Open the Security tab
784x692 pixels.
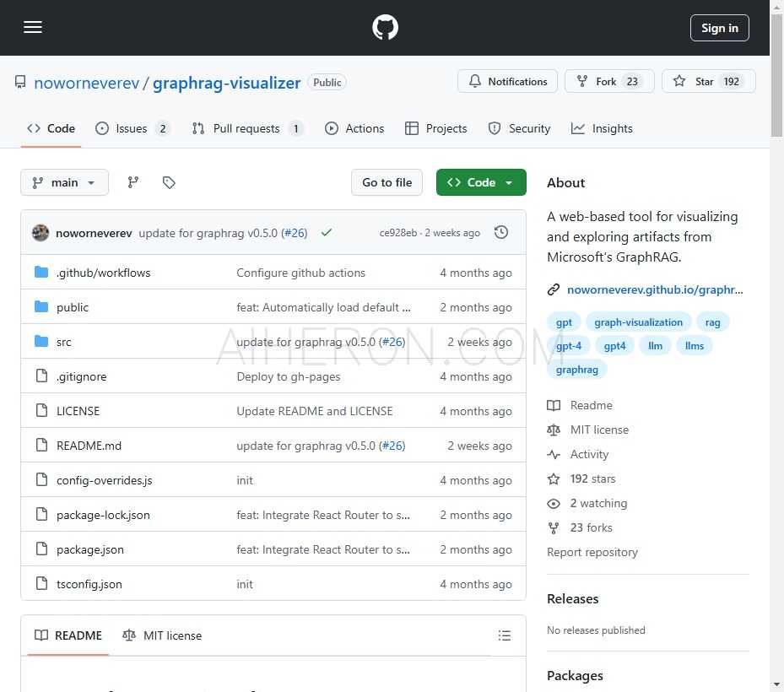point(520,128)
